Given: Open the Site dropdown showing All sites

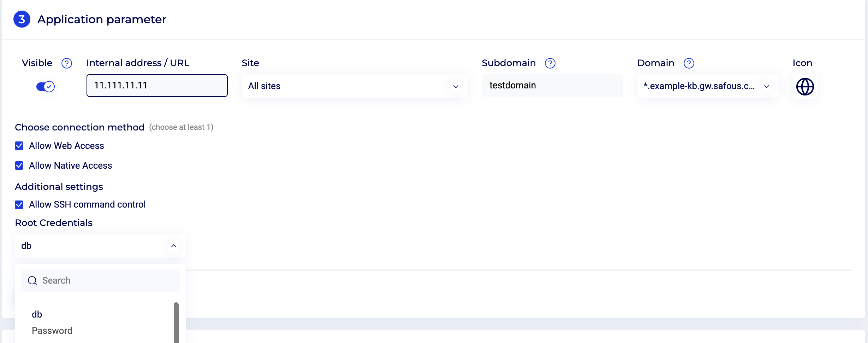Looking at the screenshot, I should click(354, 86).
